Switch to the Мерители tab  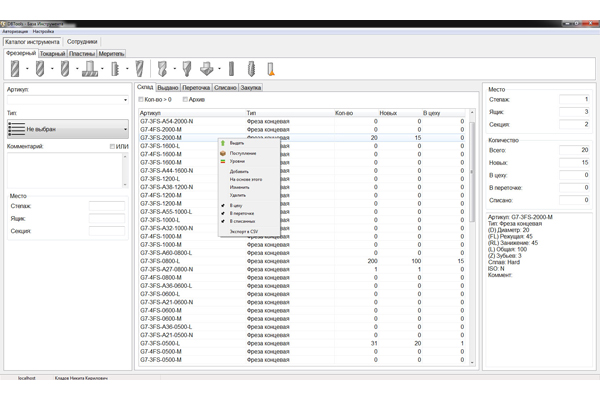coord(111,54)
